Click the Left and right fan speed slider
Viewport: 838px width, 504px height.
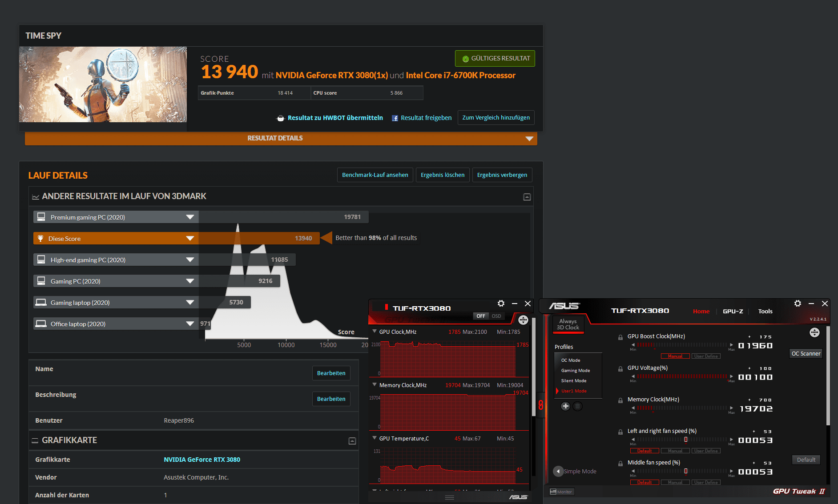click(682, 440)
